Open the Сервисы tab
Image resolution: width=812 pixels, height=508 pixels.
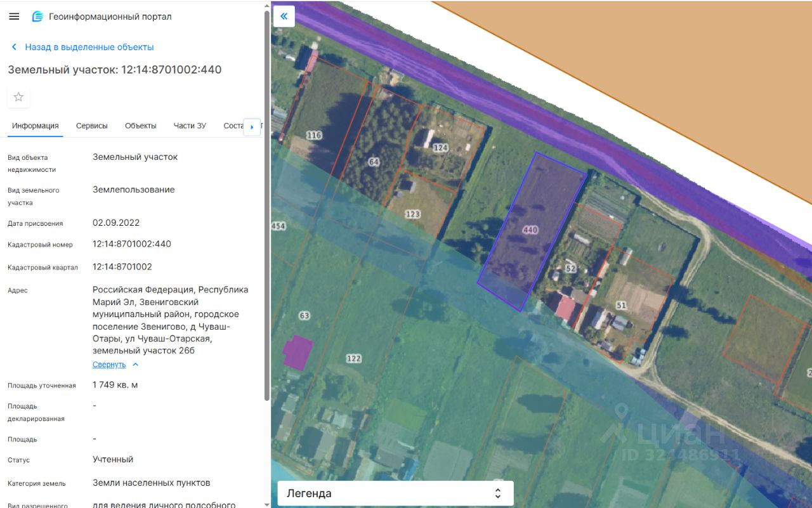coord(92,126)
